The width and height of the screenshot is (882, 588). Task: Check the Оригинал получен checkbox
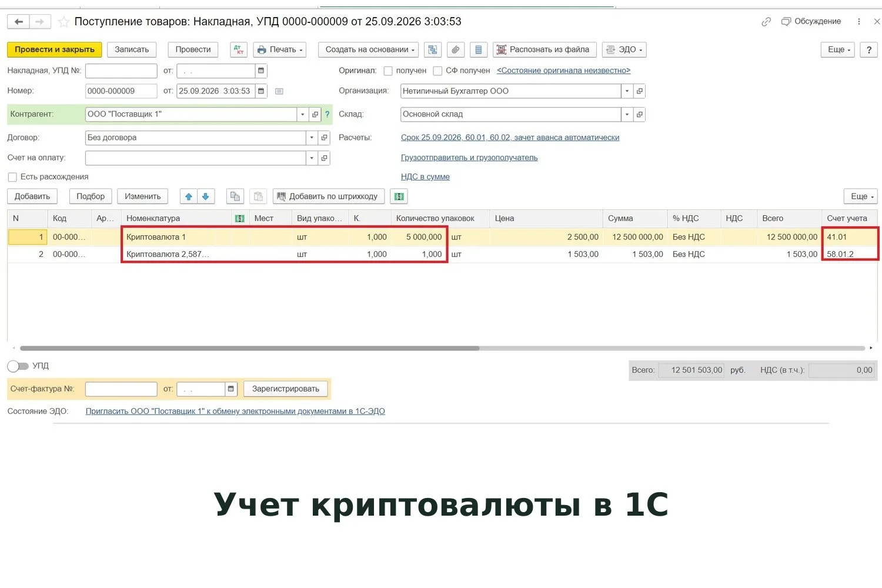coord(388,71)
